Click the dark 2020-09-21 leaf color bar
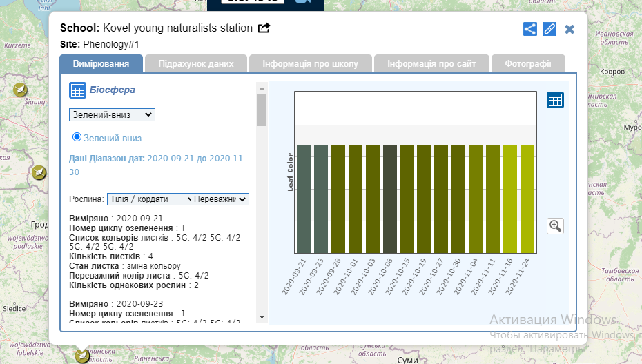642x364 pixels. pos(304,199)
